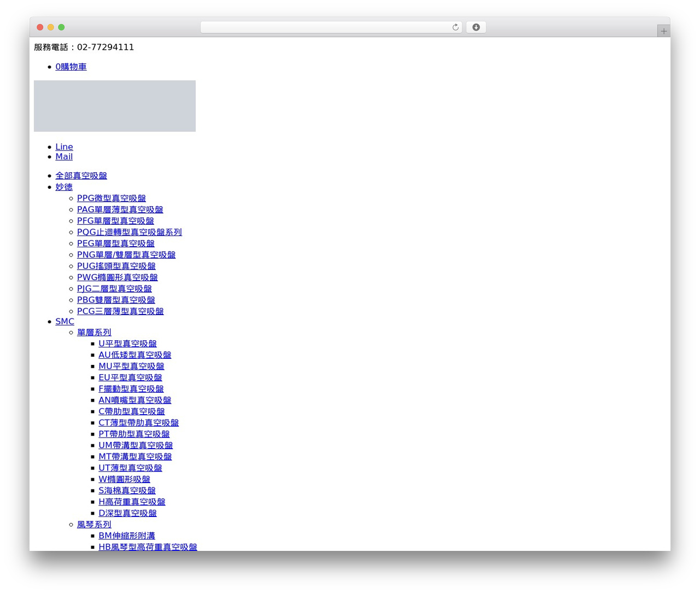Choose EU平型真空吸盤
The image size is (700, 593).
pyautogui.click(x=130, y=377)
